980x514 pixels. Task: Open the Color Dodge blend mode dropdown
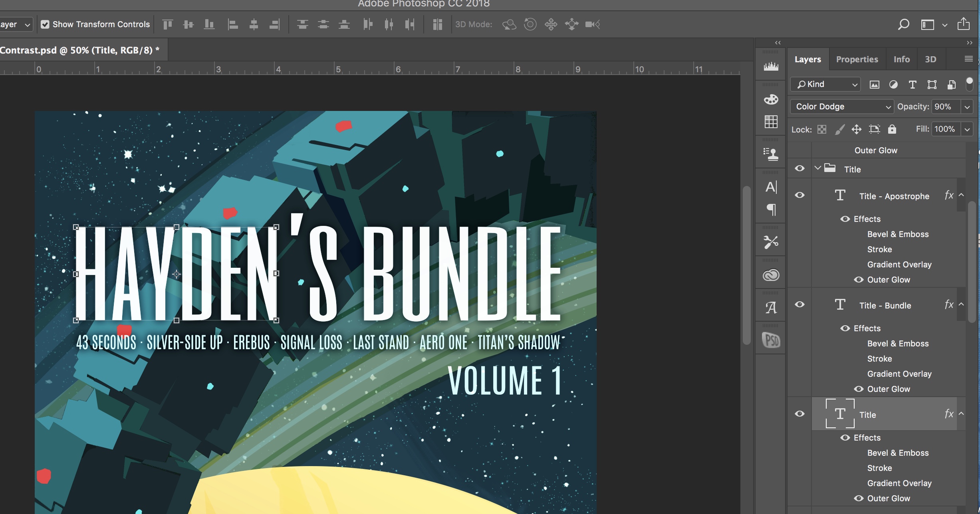pyautogui.click(x=842, y=107)
